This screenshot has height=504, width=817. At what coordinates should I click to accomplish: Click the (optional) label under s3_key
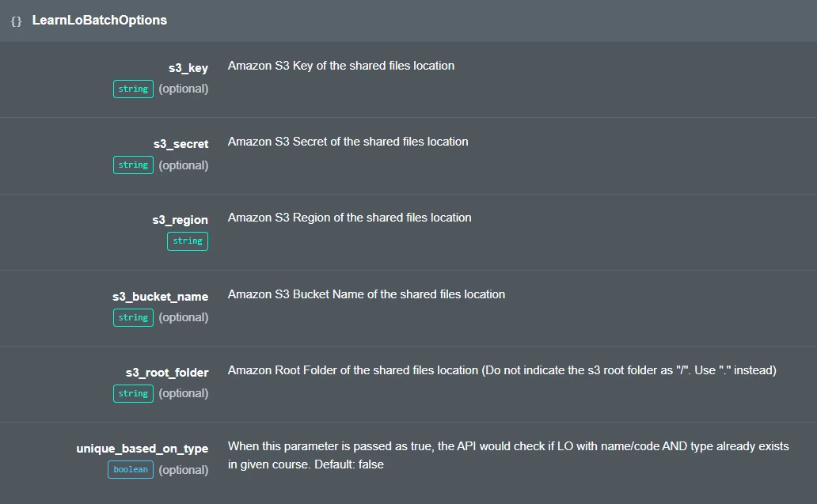(x=184, y=89)
